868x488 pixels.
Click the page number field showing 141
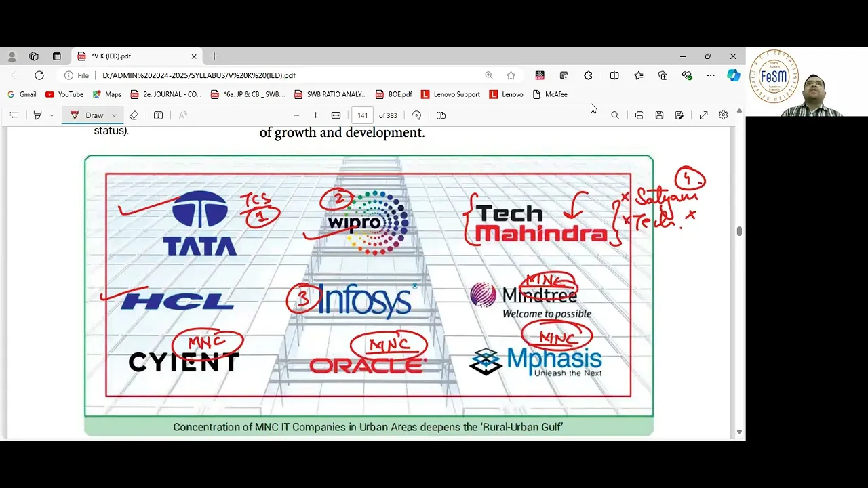tap(362, 115)
